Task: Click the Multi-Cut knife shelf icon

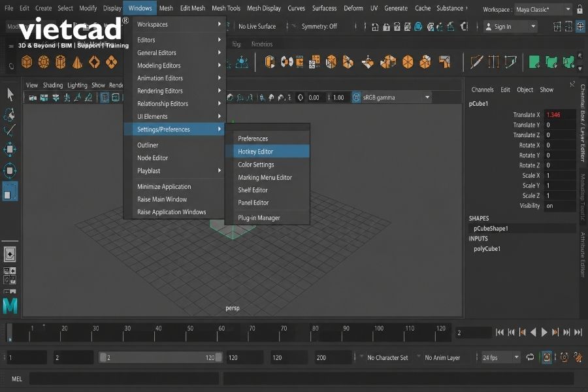Action: (x=476, y=62)
